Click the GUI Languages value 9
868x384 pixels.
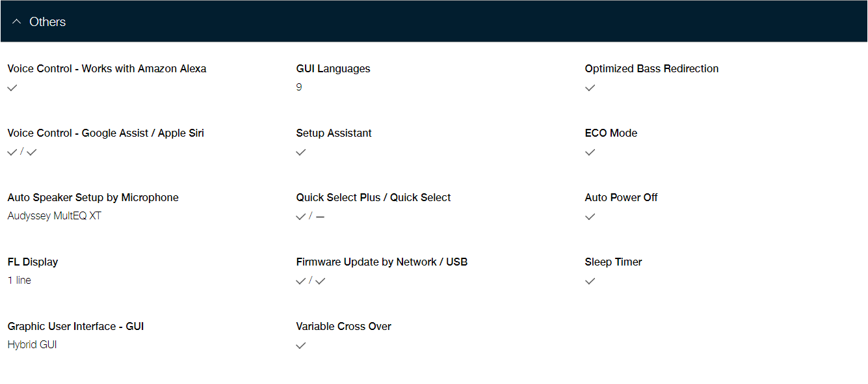click(299, 87)
